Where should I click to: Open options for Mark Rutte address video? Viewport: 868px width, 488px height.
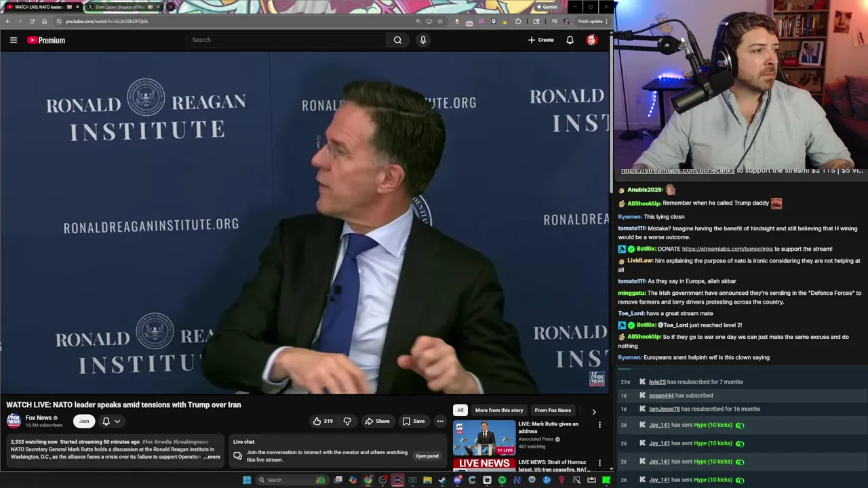[599, 425]
